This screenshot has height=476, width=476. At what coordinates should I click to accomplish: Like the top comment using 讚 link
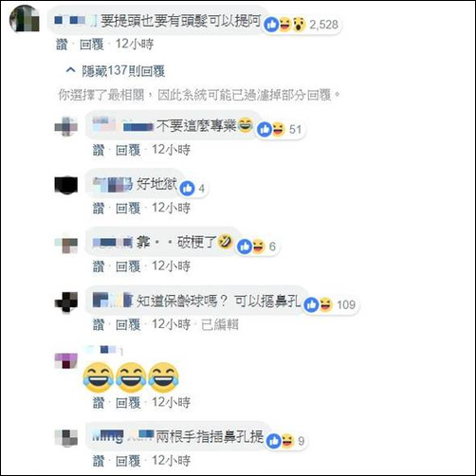(62, 45)
